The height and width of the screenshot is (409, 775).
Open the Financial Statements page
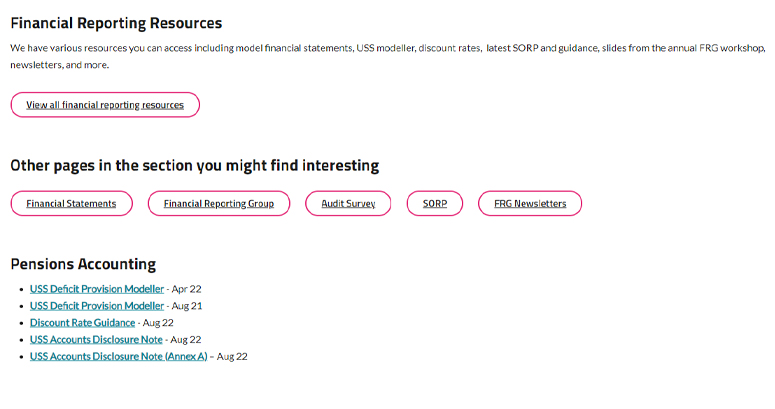(71, 204)
